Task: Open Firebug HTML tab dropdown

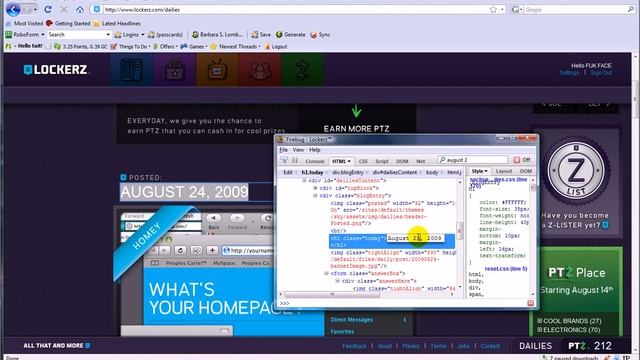Action: point(349,161)
